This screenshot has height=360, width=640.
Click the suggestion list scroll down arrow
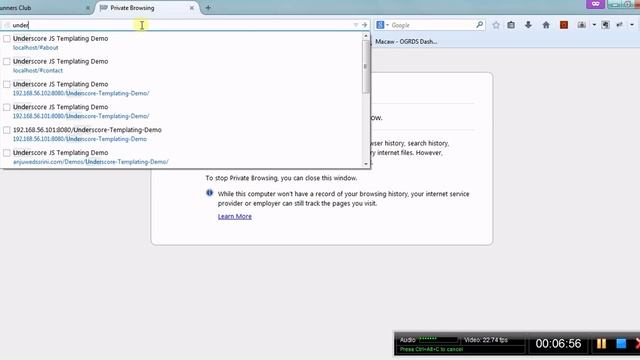pyautogui.click(x=366, y=164)
